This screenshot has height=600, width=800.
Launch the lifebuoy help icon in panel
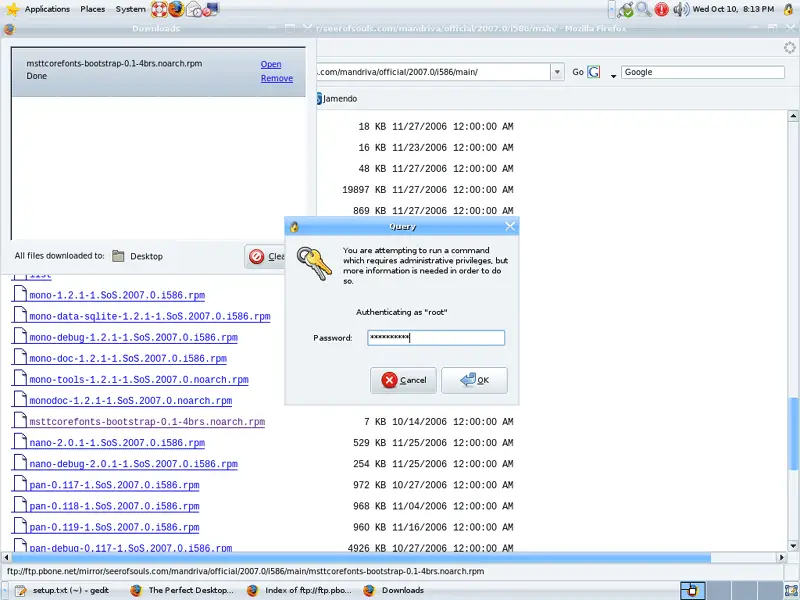pos(159,9)
